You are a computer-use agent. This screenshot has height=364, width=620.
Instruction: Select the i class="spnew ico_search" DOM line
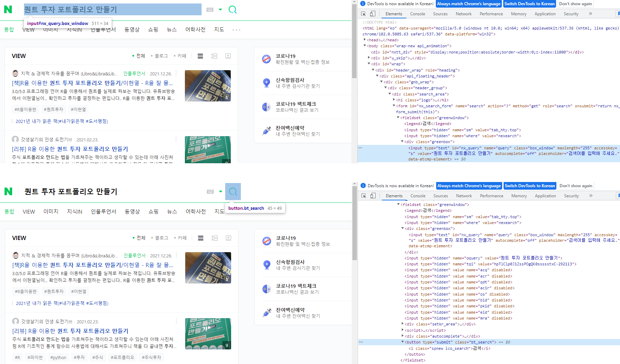pyautogui.click(x=449, y=348)
